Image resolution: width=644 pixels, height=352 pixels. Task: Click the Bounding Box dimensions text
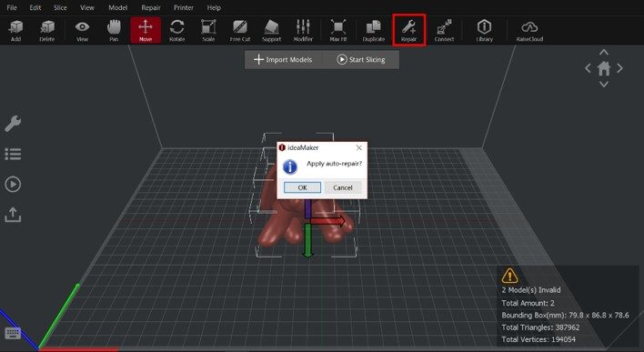(x=565, y=316)
